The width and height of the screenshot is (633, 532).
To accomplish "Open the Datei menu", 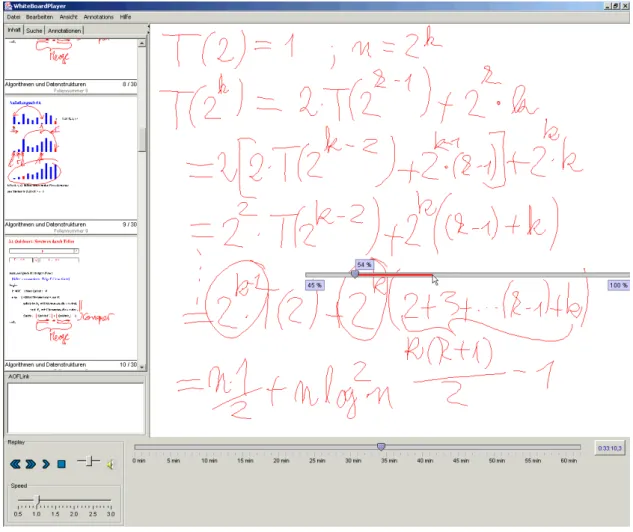I will click(13, 17).
